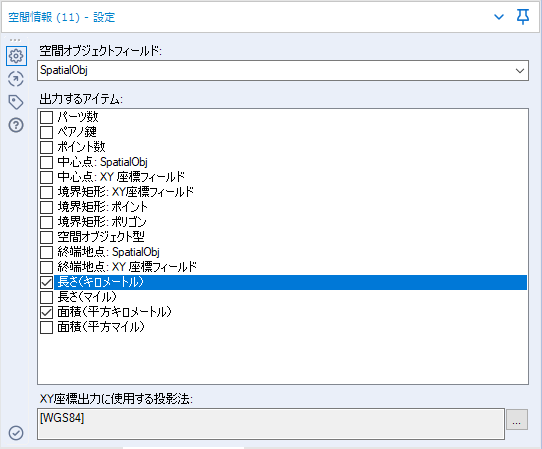The image size is (542, 449).
Task: Expand the panel header chevron menu
Action: coord(499,17)
